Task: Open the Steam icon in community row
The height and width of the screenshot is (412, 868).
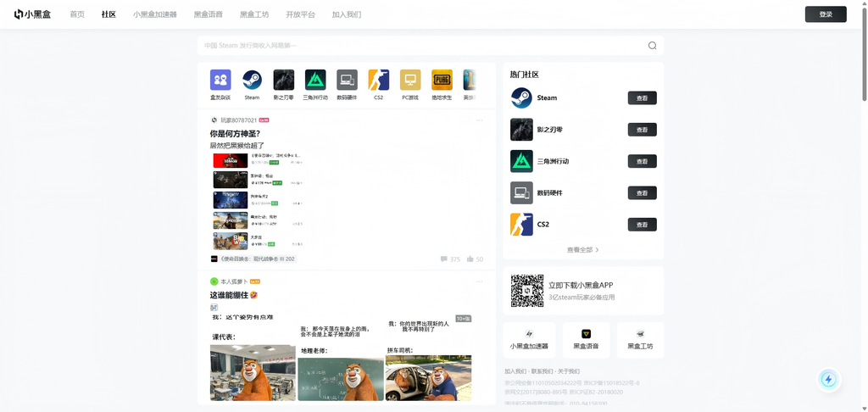Action: click(252, 80)
